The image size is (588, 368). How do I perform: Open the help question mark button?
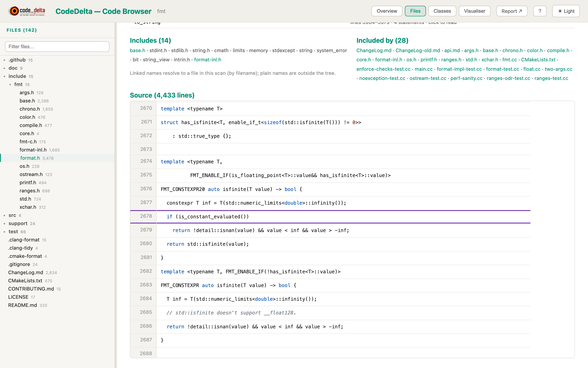[540, 11]
